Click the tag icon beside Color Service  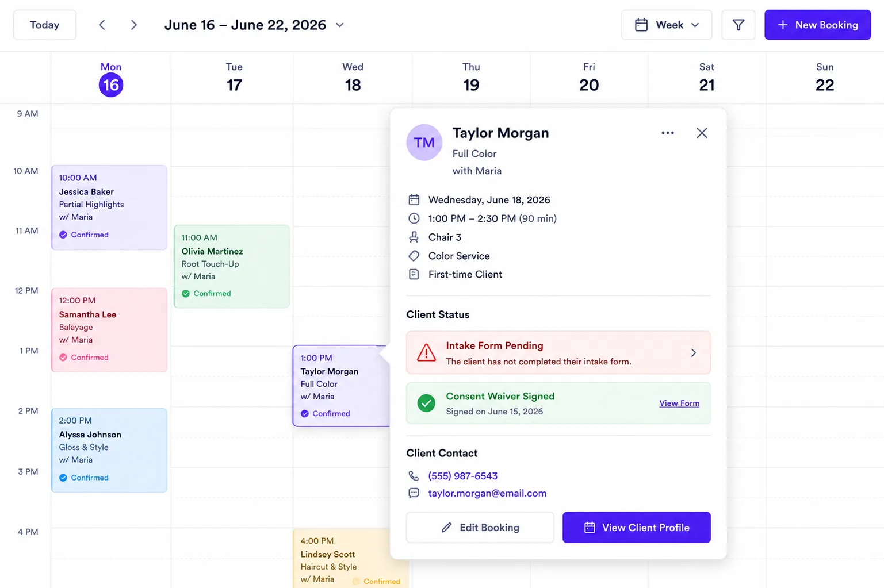(414, 256)
